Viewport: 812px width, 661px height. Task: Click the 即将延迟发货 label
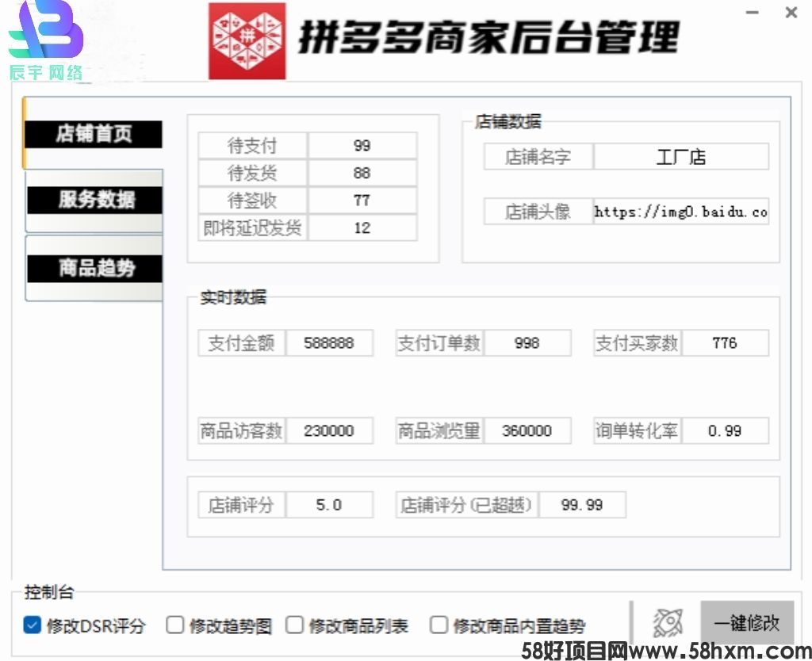tap(253, 227)
